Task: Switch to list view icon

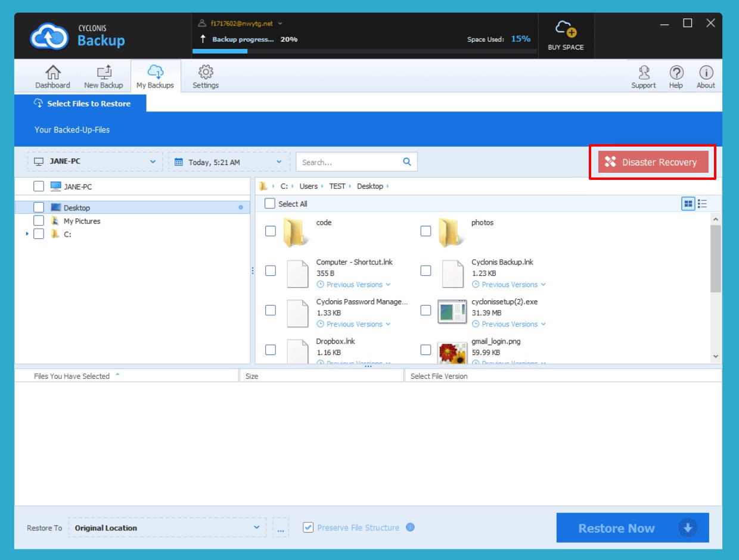Action: coord(702,204)
